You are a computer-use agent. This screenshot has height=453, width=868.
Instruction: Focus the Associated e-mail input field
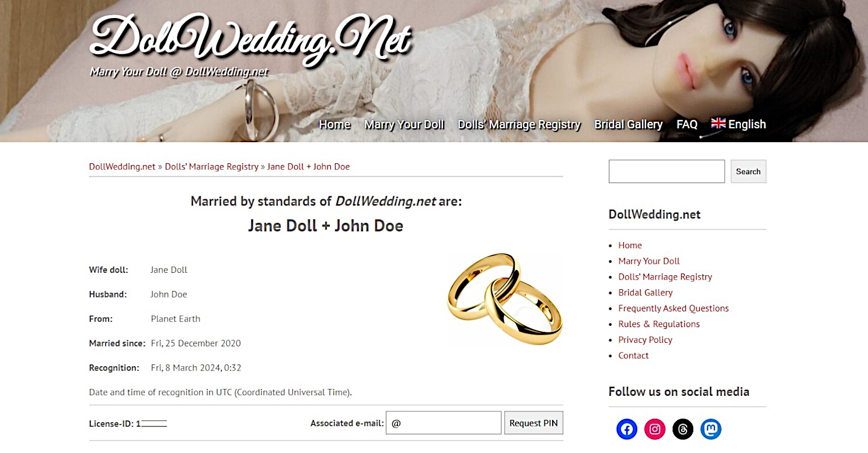(444, 423)
